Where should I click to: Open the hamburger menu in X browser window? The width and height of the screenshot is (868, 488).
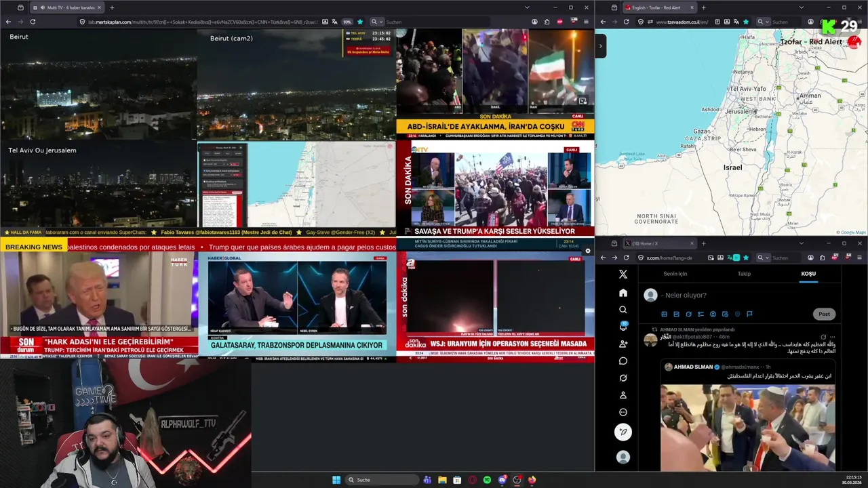click(x=860, y=258)
